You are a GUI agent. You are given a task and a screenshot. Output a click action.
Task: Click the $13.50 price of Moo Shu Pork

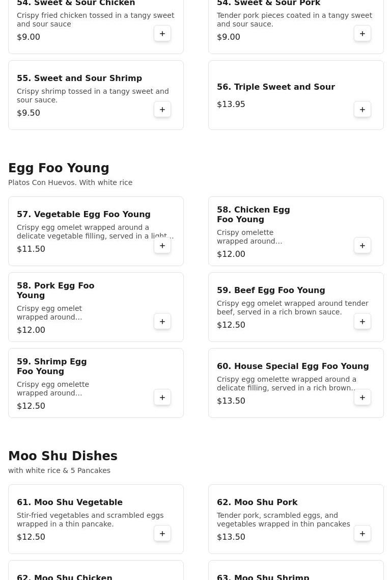(231, 537)
